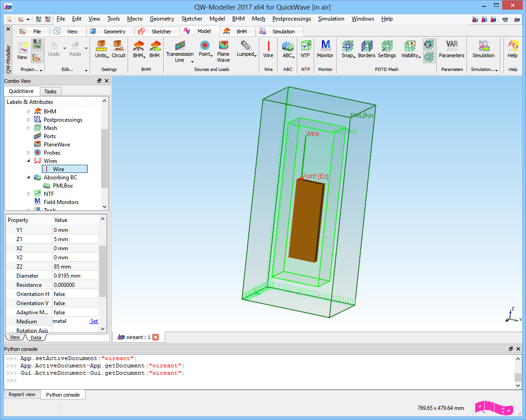Close the Combo View panel
526x420 pixels.
(107, 81)
